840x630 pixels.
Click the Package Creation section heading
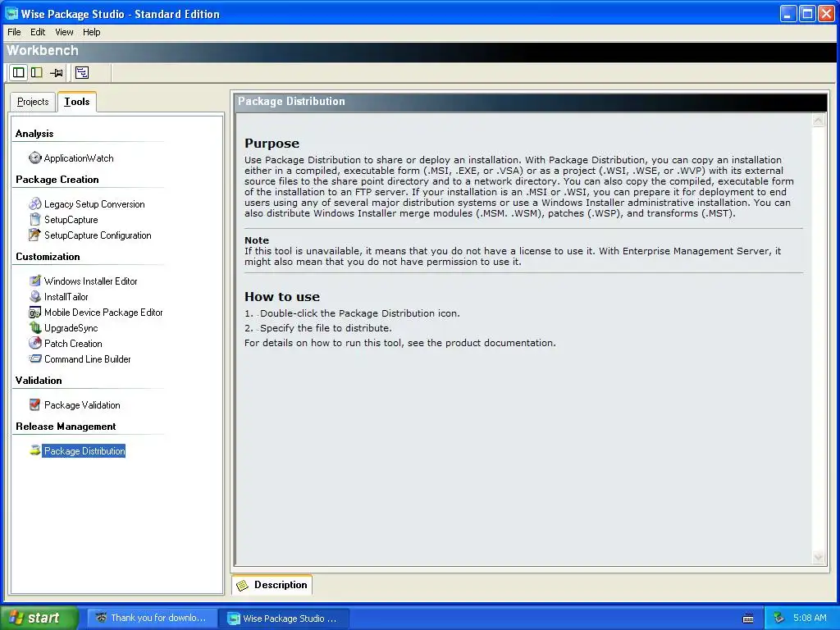pos(57,180)
